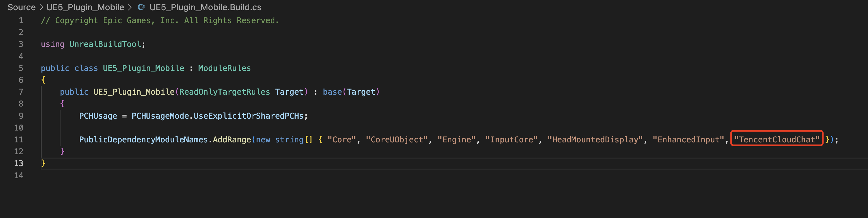This screenshot has height=218, width=868.
Task: Click the UnrealBuildTool namespace identifier
Action: (105, 44)
